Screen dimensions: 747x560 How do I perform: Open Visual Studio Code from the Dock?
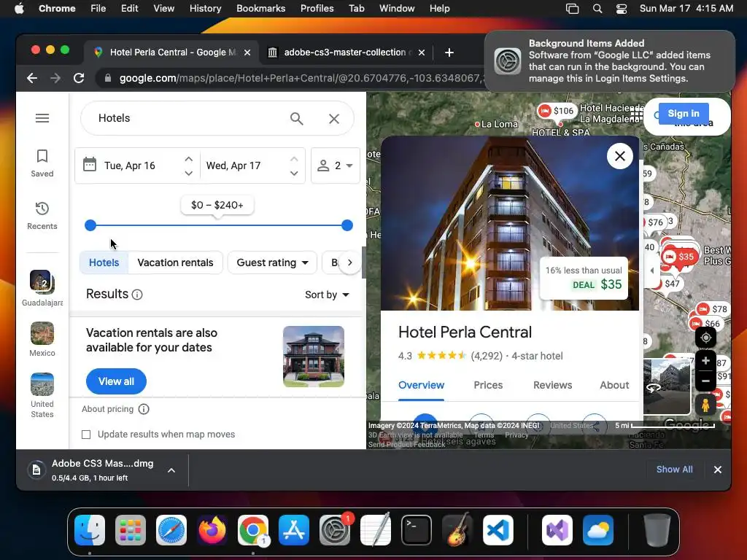[498, 530]
